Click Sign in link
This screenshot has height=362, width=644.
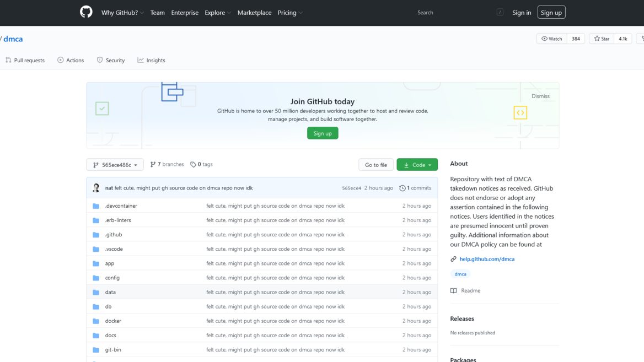(521, 12)
